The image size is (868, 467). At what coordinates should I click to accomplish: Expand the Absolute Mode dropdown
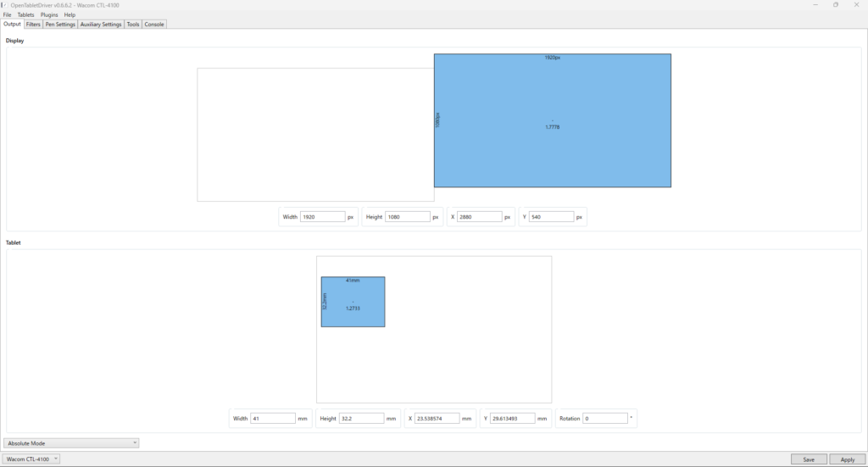pos(71,443)
